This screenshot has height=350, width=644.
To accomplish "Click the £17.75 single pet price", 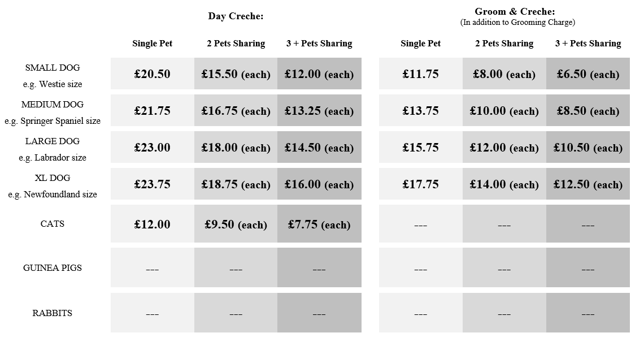I will tap(420, 184).
